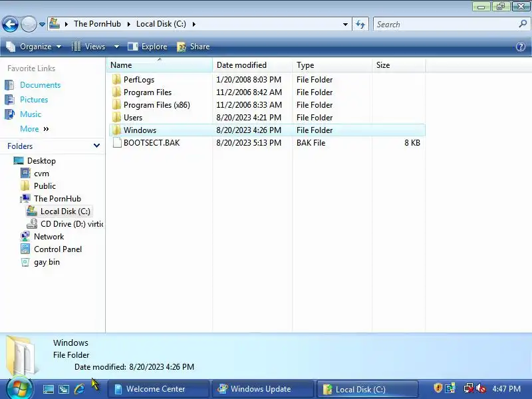This screenshot has width=532, height=399.
Task: Select Local Disk (C:) in folder tree
Action: [x=65, y=211]
